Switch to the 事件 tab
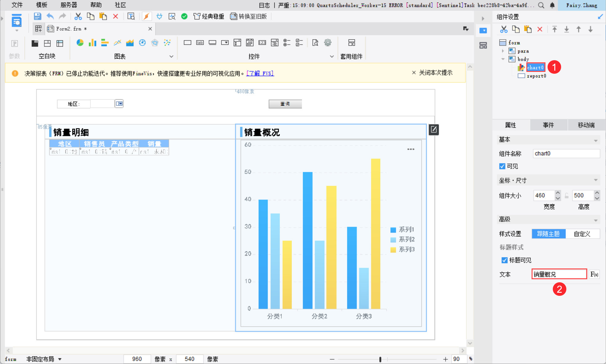 549,125
